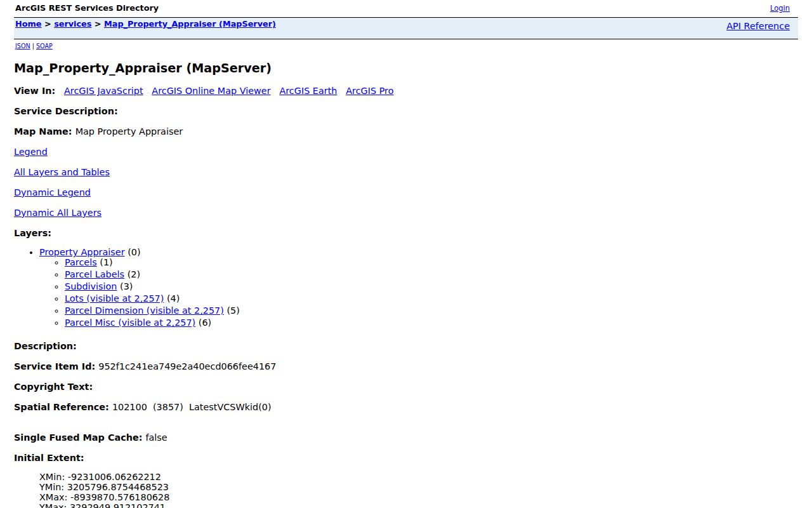812x508 pixels.
Task: Open the Parcel Labels layer
Action: 95,274
